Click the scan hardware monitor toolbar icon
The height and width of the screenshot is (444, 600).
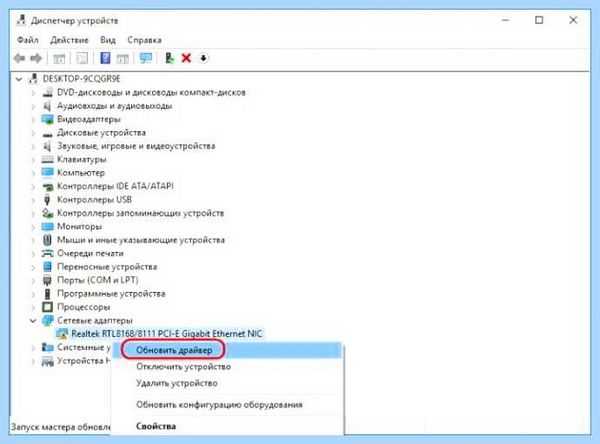(x=146, y=58)
